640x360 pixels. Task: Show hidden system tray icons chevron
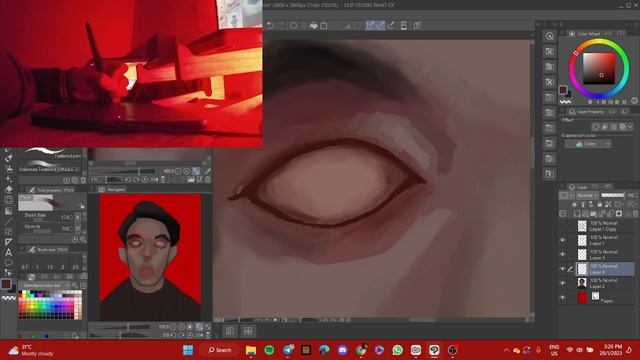(506, 350)
